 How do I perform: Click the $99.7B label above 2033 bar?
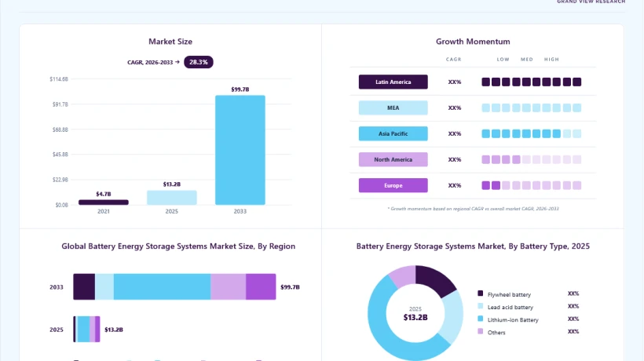tap(240, 89)
